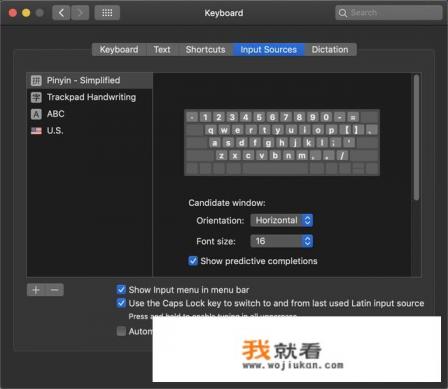The height and width of the screenshot is (389, 448).
Task: Add an input source with the plus button
Action: pyautogui.click(x=36, y=290)
